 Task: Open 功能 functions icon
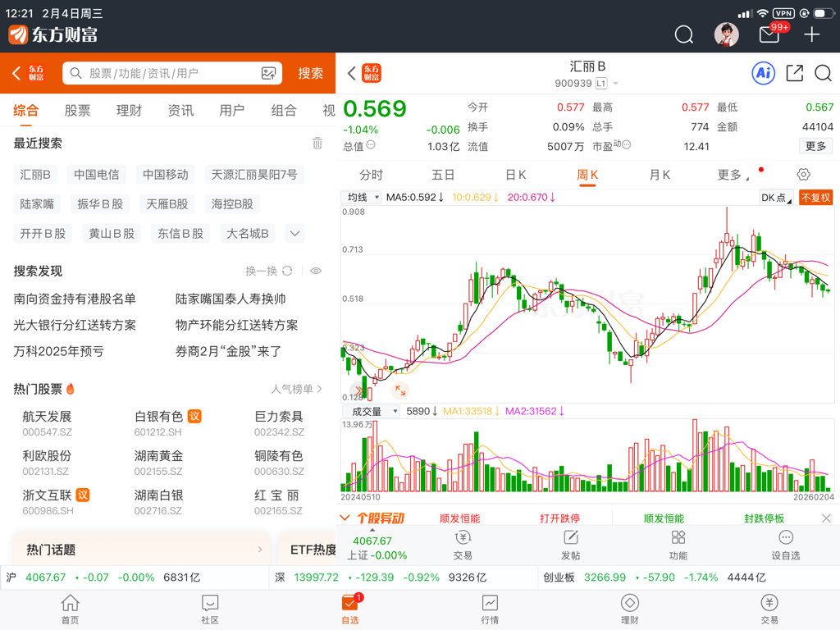[x=678, y=545]
